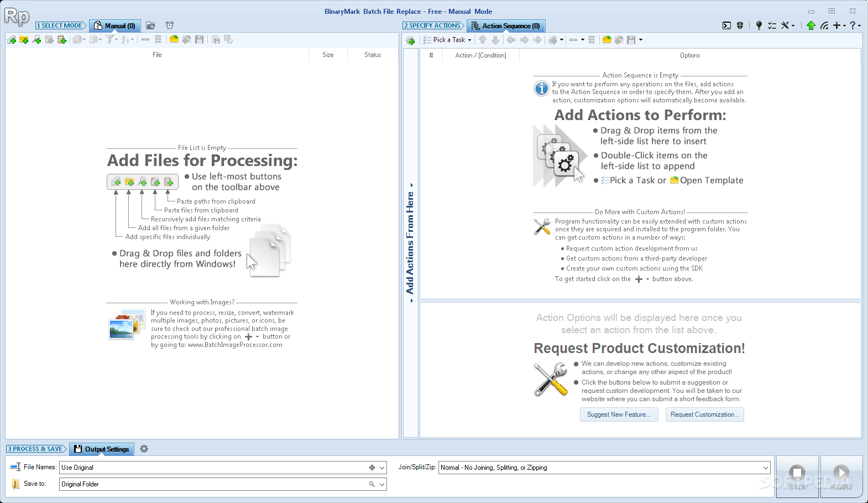
Task: Open the Join/Split/Zip combo box
Action: 604,468
